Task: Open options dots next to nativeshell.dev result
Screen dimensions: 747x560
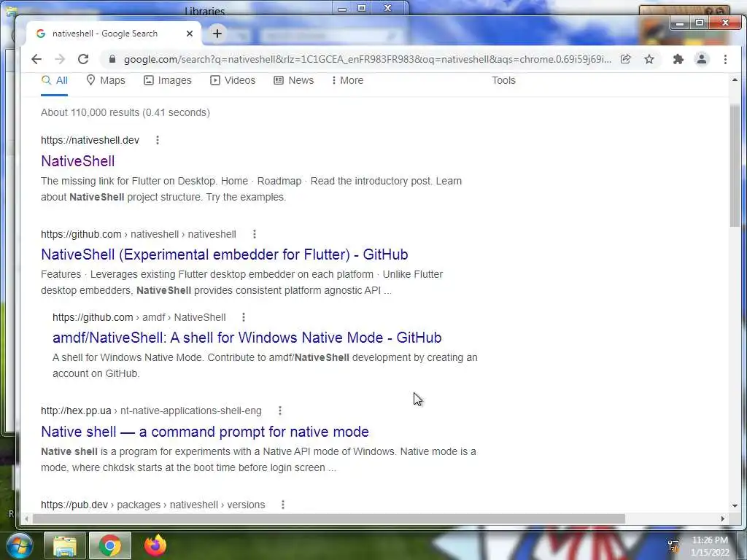Action: click(158, 140)
